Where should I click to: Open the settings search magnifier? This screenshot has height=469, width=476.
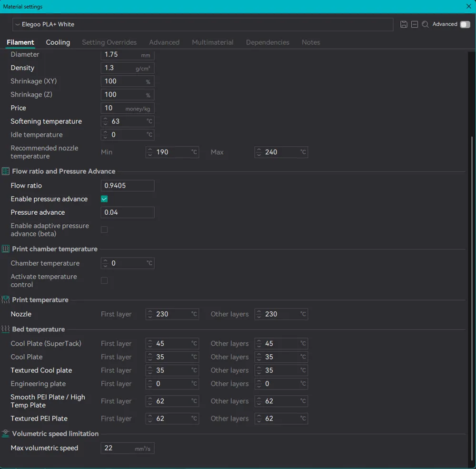426,24
